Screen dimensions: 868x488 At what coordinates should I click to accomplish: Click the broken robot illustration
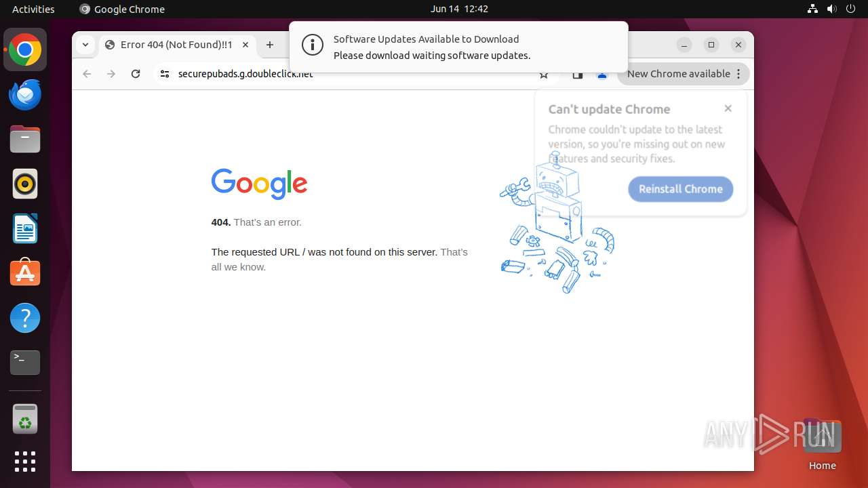coord(557,224)
